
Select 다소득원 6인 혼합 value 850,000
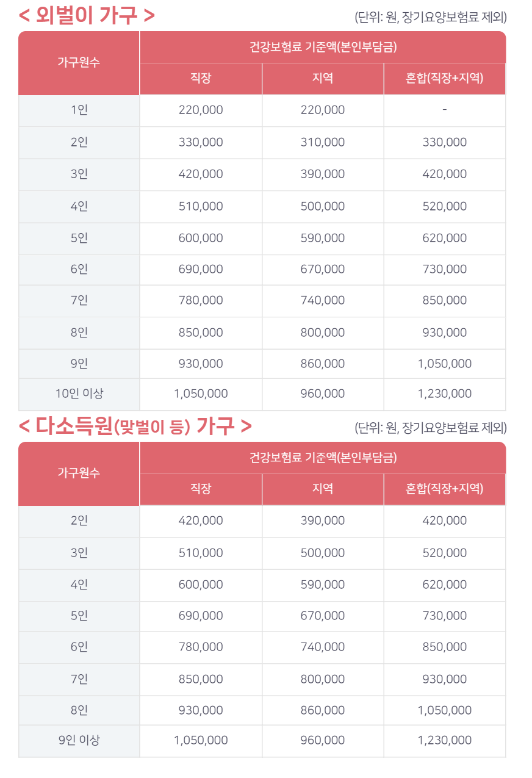444,647
